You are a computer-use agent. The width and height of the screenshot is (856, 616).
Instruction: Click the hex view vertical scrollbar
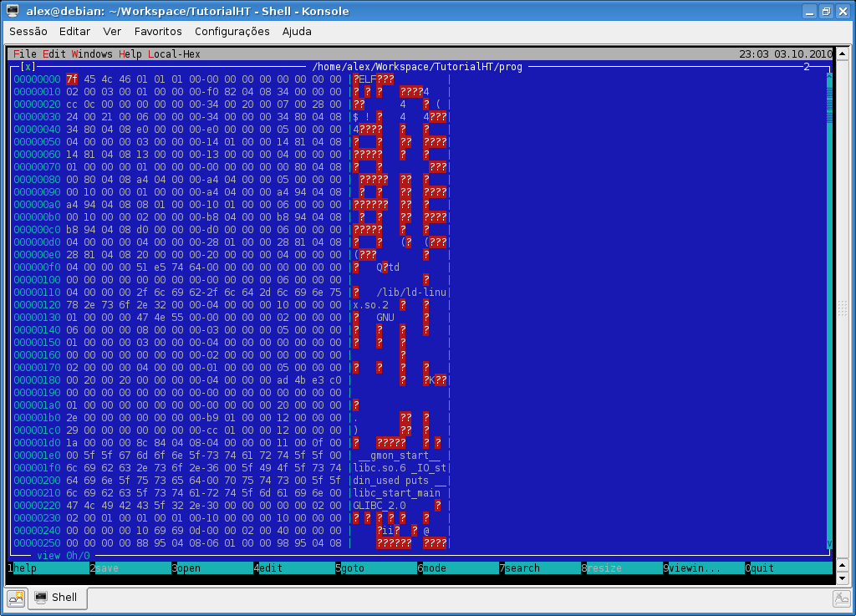[829, 309]
